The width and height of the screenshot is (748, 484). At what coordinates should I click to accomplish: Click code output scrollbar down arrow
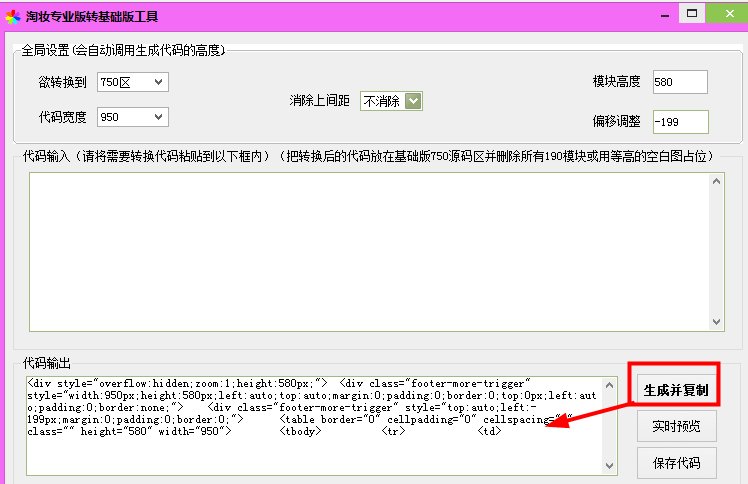pyautogui.click(x=609, y=466)
